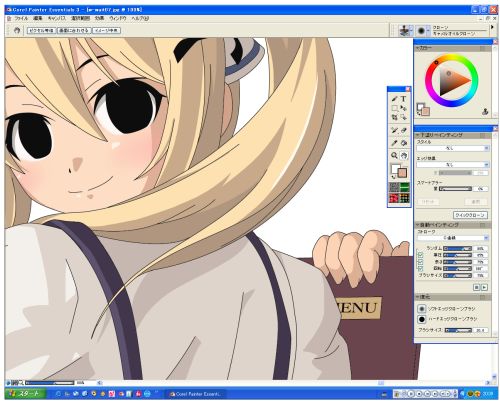Click the canvas zoom slider at bottom
This screenshot has height=401, width=500.
(49, 383)
